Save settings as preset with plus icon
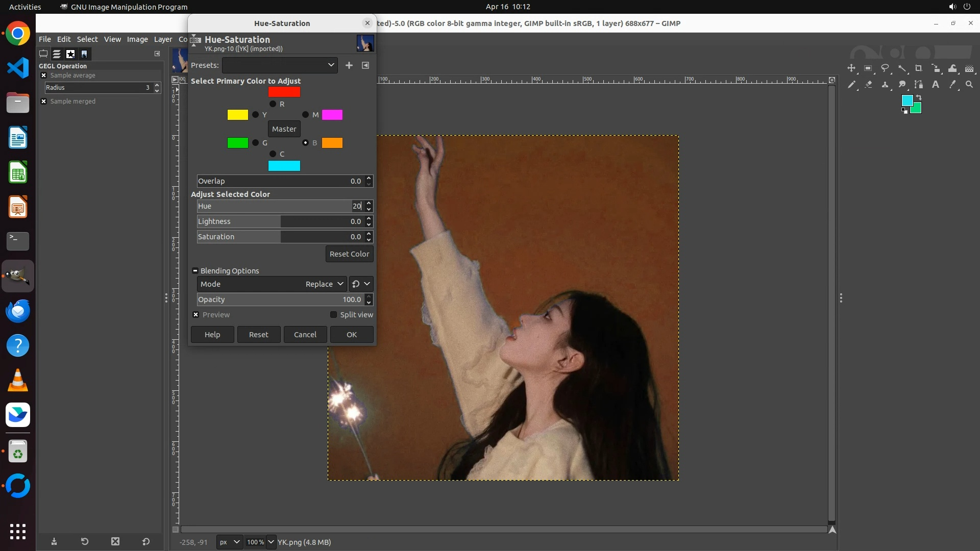The width and height of the screenshot is (980, 551). coord(349,65)
